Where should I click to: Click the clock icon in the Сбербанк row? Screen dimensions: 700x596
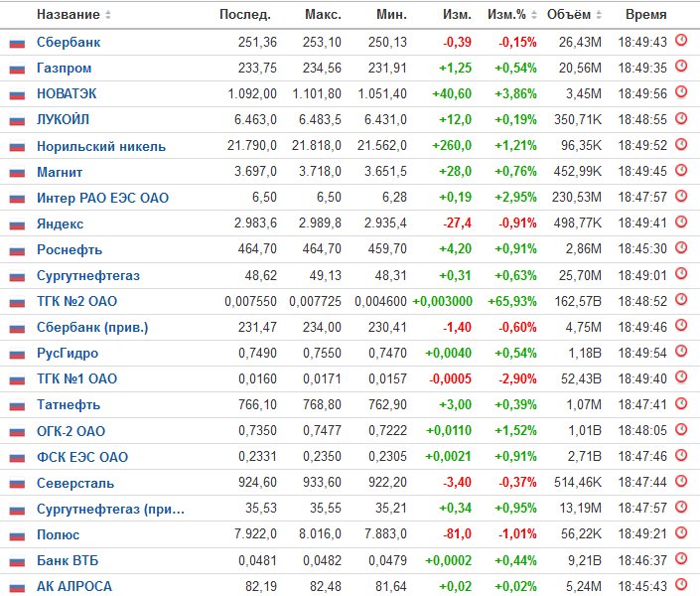click(x=681, y=40)
